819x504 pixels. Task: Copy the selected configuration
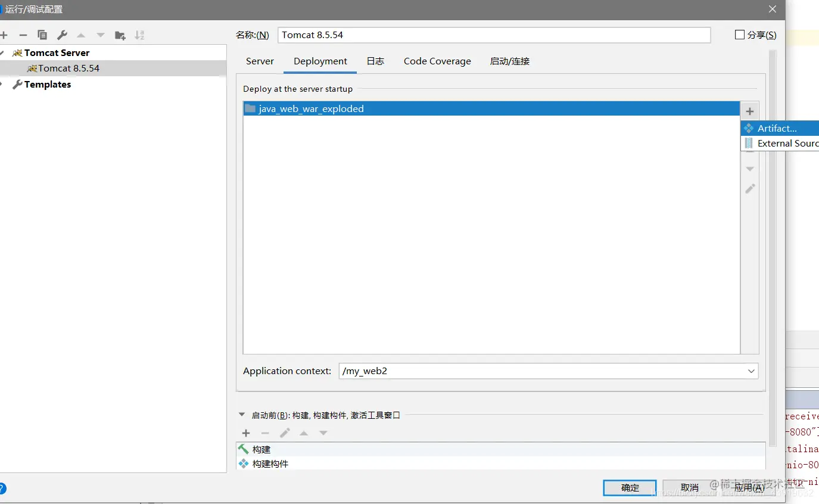[x=42, y=35]
